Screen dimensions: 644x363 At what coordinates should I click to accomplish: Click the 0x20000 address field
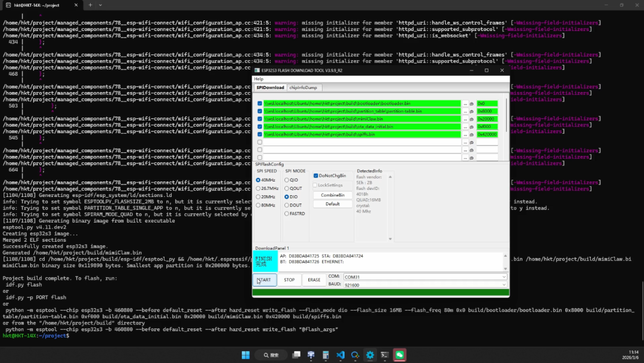pos(487,119)
